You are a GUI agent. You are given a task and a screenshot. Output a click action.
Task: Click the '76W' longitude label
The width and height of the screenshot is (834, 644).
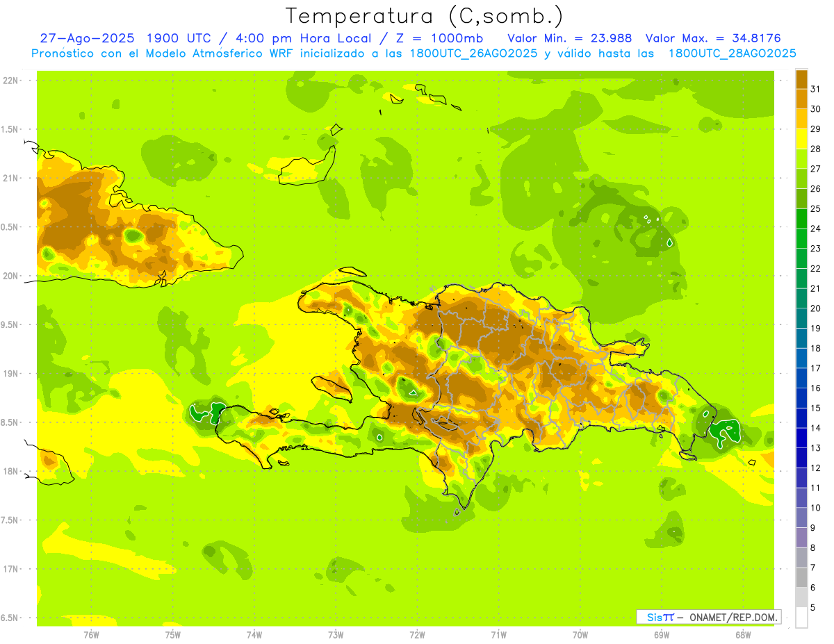tap(91, 635)
